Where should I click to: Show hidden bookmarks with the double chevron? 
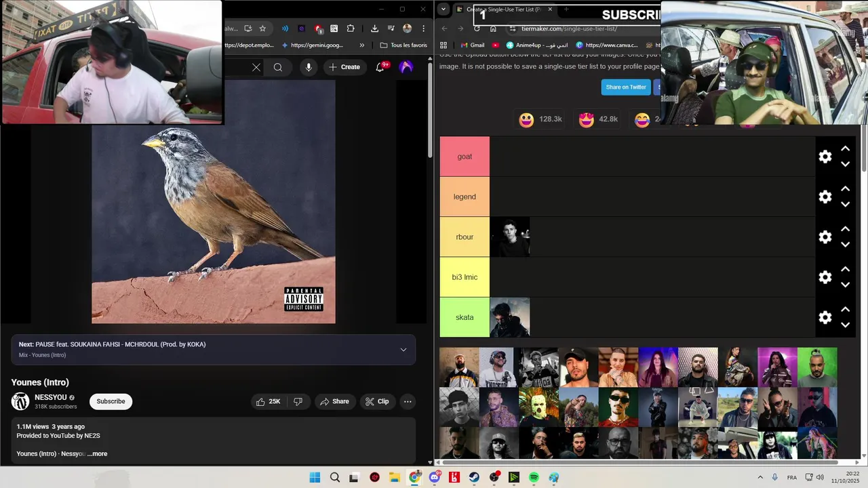[x=361, y=45]
